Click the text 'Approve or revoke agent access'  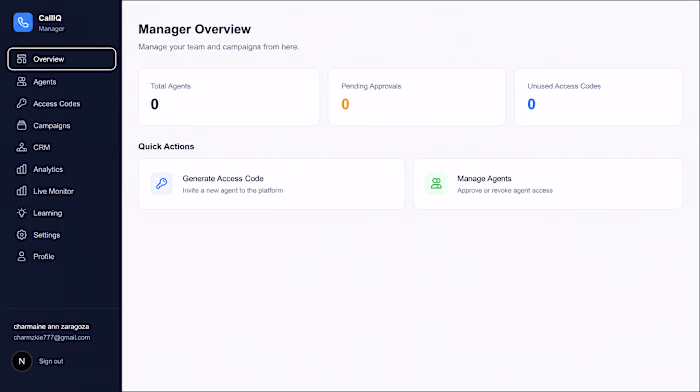505,190
